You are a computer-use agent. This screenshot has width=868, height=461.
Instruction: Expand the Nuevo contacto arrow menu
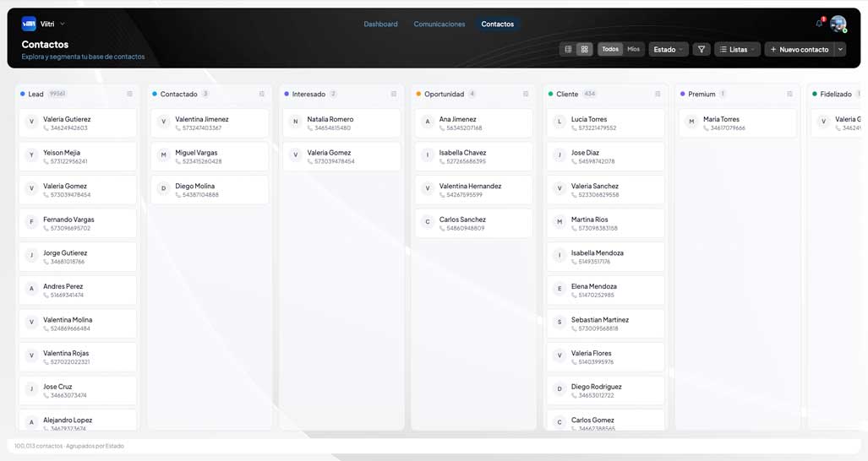pyautogui.click(x=840, y=49)
